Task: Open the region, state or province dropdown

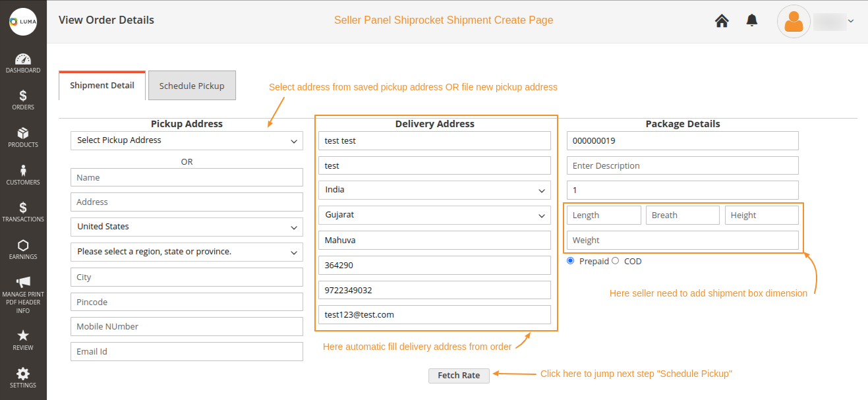Action: 187,252
